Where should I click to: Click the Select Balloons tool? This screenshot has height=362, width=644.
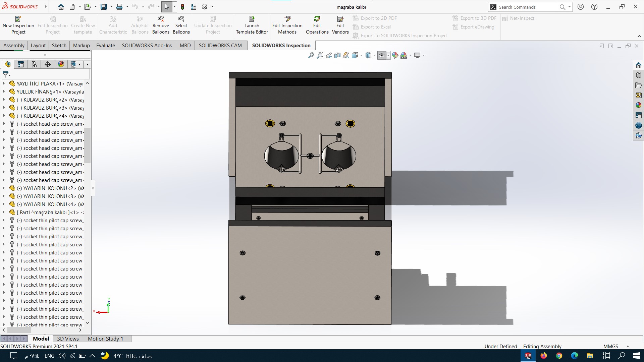point(181,25)
